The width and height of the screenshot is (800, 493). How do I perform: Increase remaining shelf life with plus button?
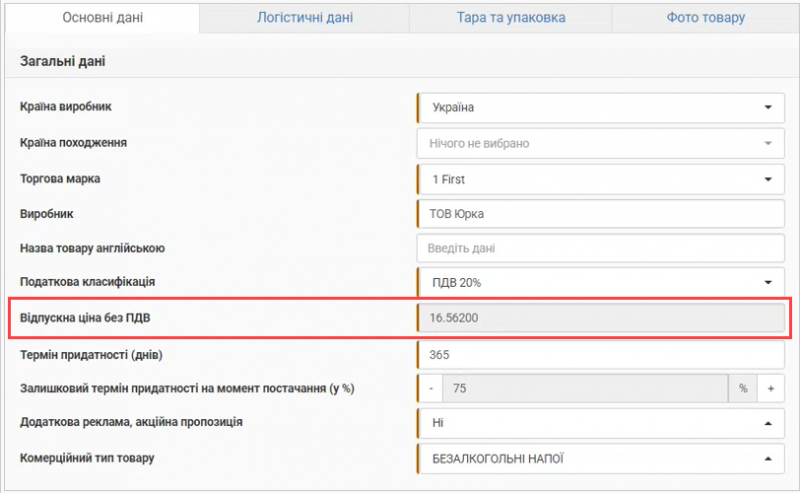tap(771, 389)
